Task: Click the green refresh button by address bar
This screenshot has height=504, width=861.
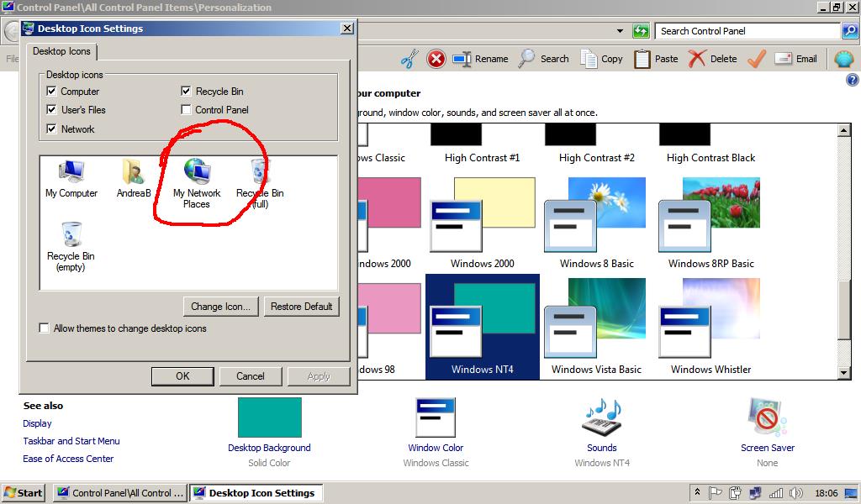Action: pyautogui.click(x=641, y=31)
